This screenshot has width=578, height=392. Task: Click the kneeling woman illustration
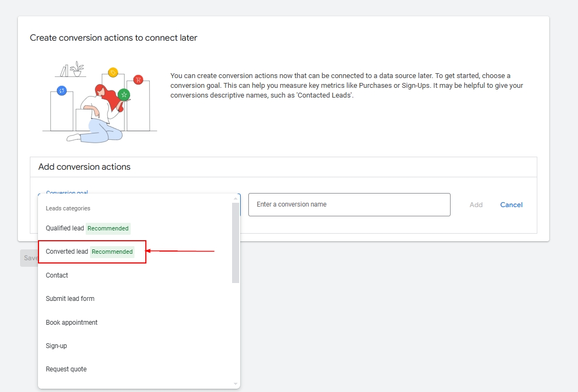point(99,117)
